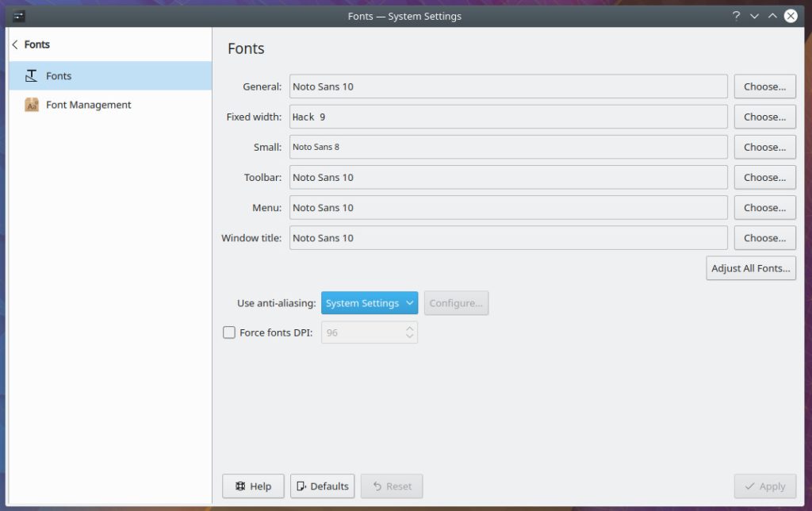Enable the Force fonts DPI checkbox
Screen dimensions: 812x511
(229, 333)
